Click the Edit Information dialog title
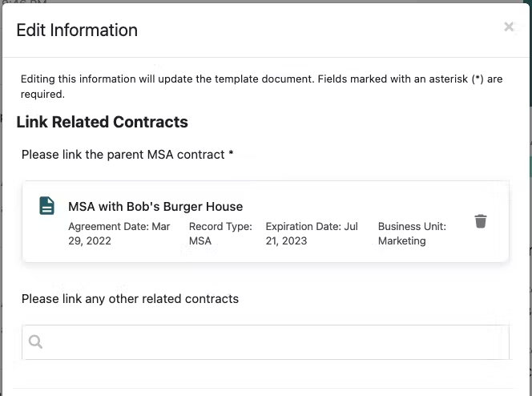The width and height of the screenshot is (532, 396). tap(77, 30)
